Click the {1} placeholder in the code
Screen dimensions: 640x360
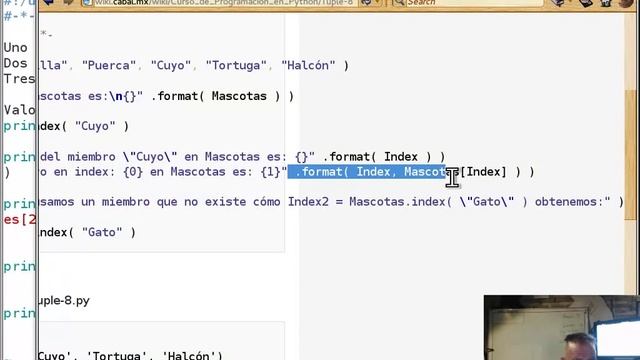coord(271,172)
